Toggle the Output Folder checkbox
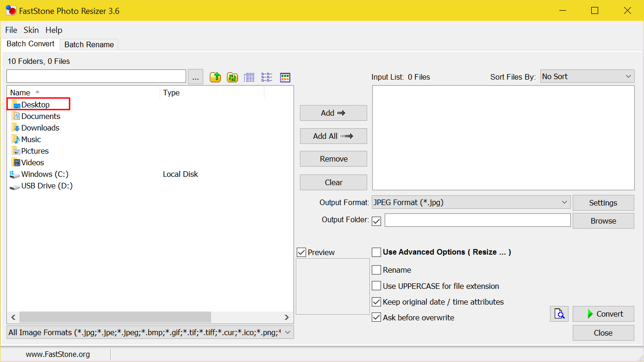 click(x=376, y=221)
